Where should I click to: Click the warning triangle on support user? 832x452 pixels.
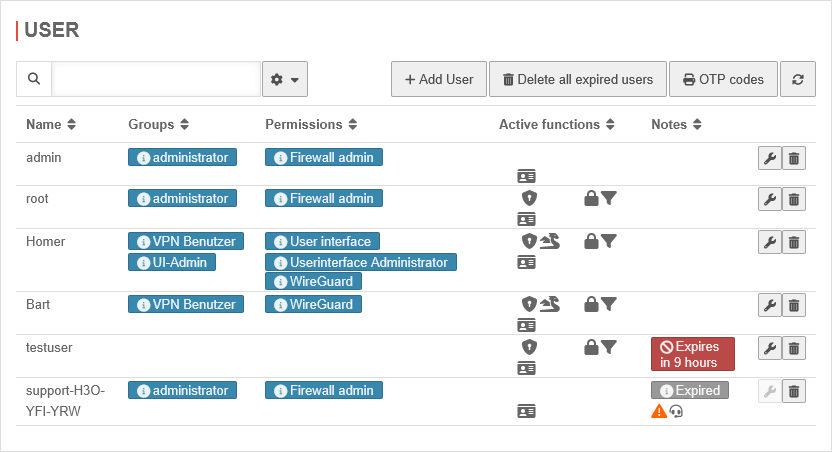point(658,411)
